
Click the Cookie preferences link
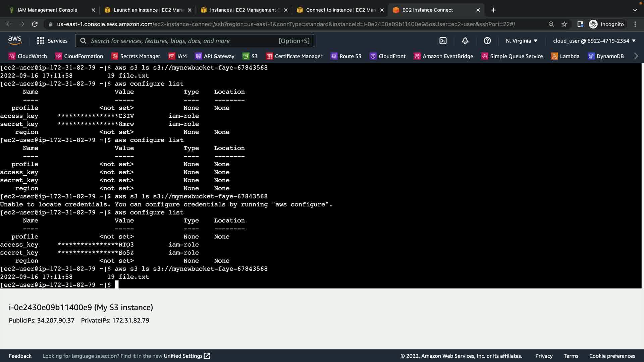coord(612,356)
